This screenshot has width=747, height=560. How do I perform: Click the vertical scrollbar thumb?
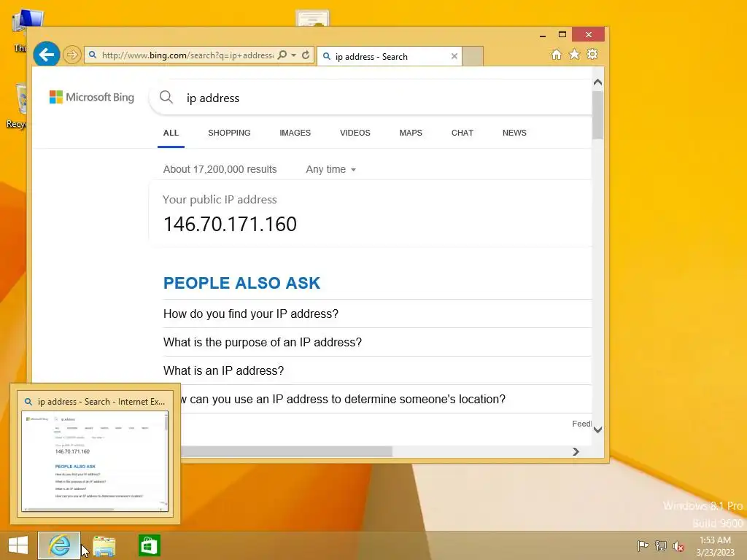click(598, 114)
